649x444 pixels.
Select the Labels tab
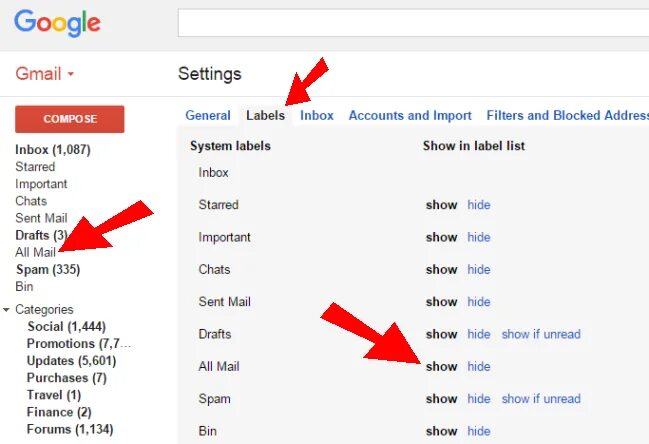(x=265, y=115)
